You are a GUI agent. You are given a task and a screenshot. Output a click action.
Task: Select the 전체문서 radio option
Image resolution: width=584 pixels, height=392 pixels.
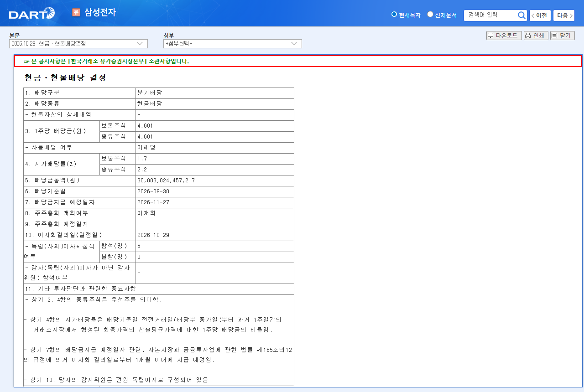point(430,14)
